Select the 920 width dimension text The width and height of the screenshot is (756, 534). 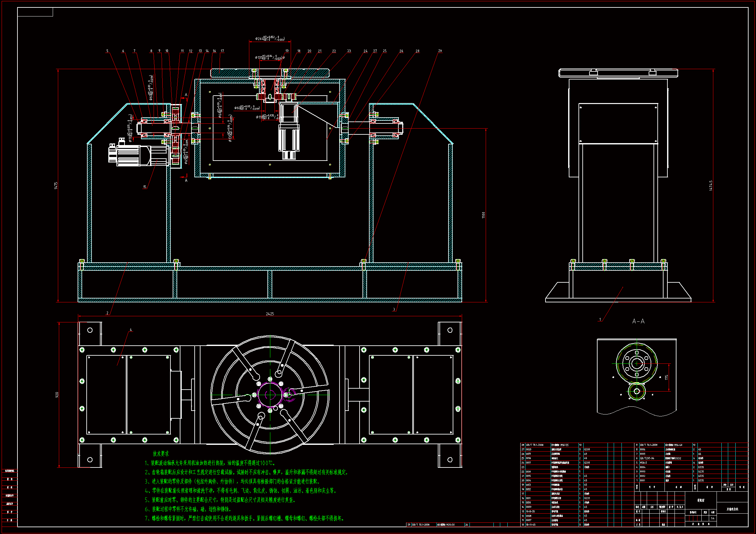[57, 394]
